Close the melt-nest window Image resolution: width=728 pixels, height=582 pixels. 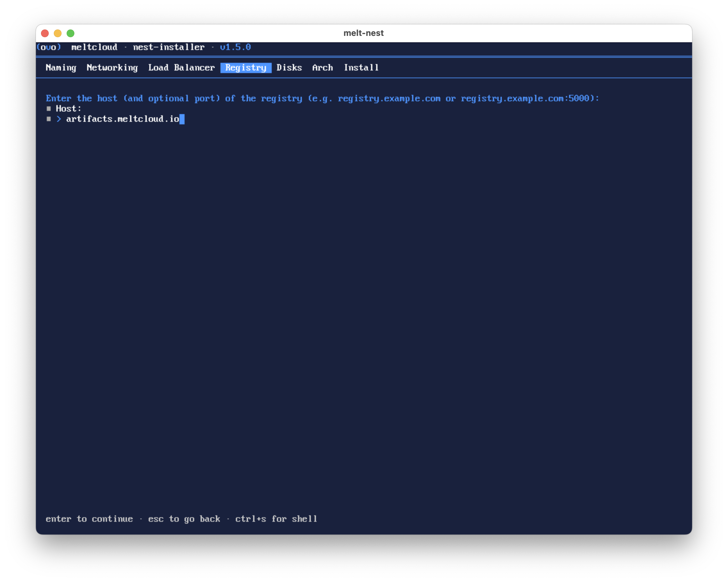tap(45, 33)
